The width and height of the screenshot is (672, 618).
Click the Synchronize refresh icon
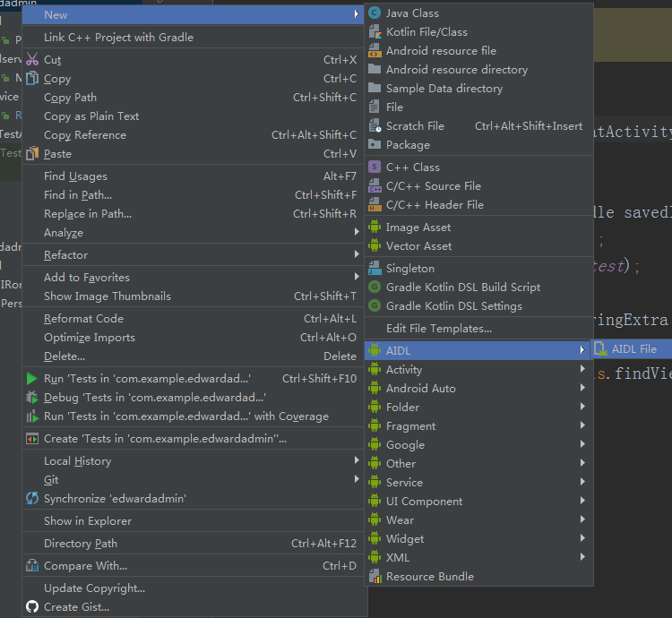tap(32, 499)
